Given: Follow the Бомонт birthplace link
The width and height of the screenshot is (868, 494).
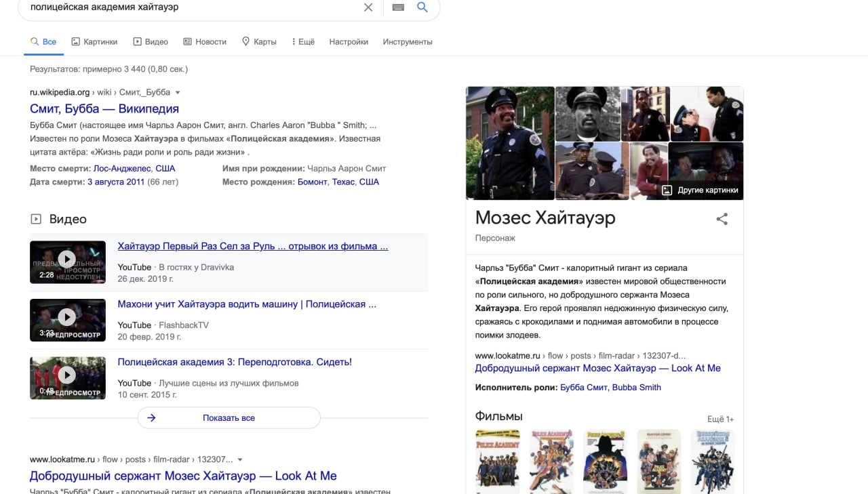Looking at the screenshot, I should [312, 182].
